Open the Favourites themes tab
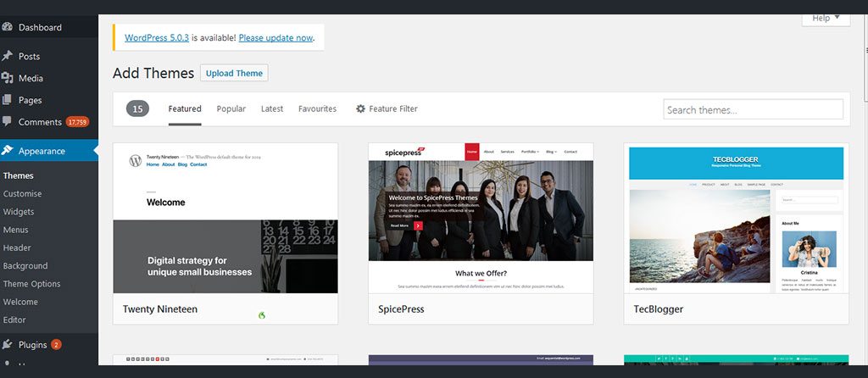868x378 pixels. pyautogui.click(x=317, y=109)
